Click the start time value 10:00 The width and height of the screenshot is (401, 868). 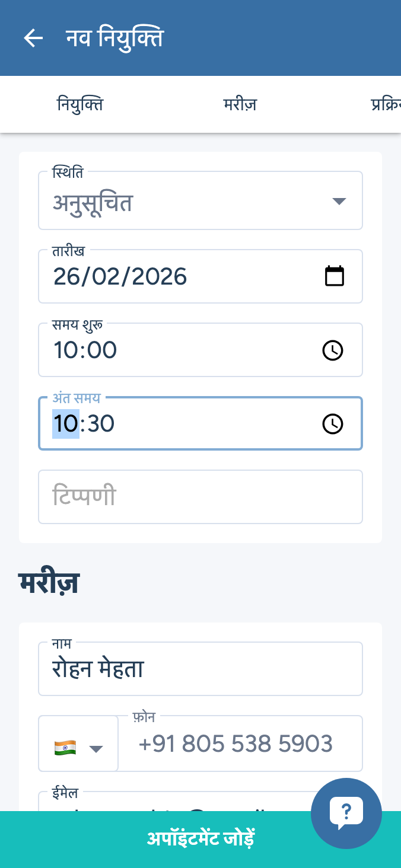coord(85,350)
